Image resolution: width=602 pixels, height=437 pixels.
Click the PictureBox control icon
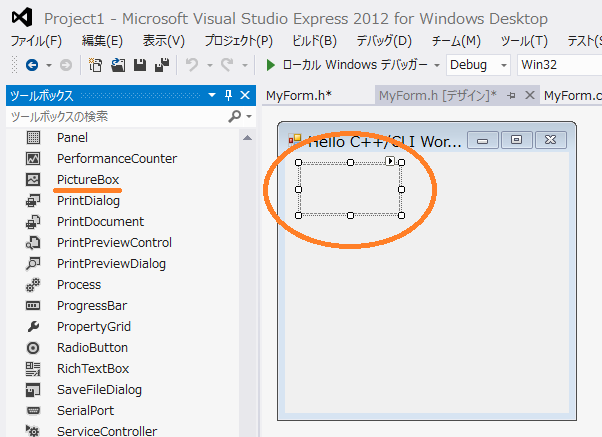tap(33, 179)
